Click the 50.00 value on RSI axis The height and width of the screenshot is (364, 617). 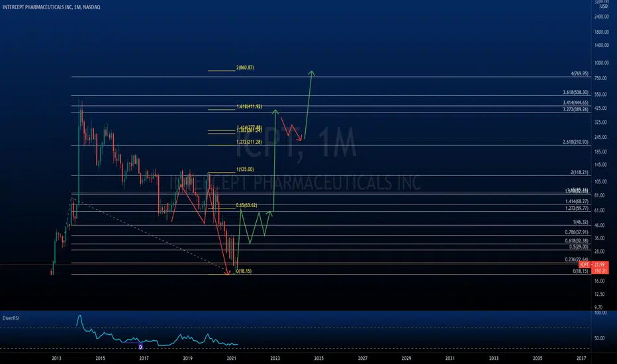(x=600, y=338)
